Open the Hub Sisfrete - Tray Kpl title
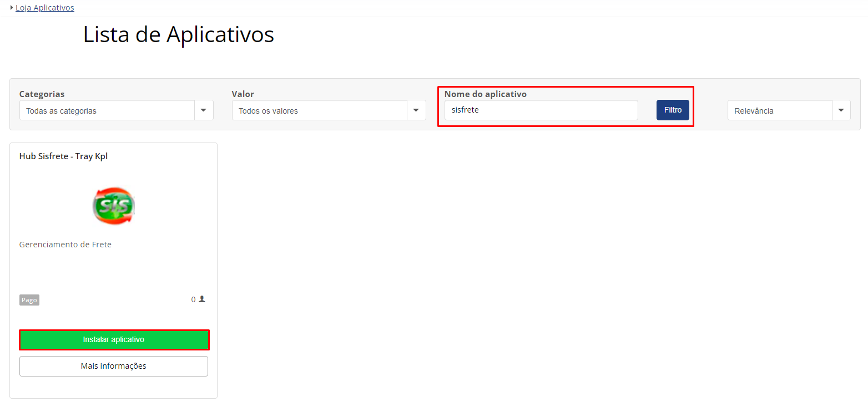The image size is (868, 412). click(x=63, y=156)
